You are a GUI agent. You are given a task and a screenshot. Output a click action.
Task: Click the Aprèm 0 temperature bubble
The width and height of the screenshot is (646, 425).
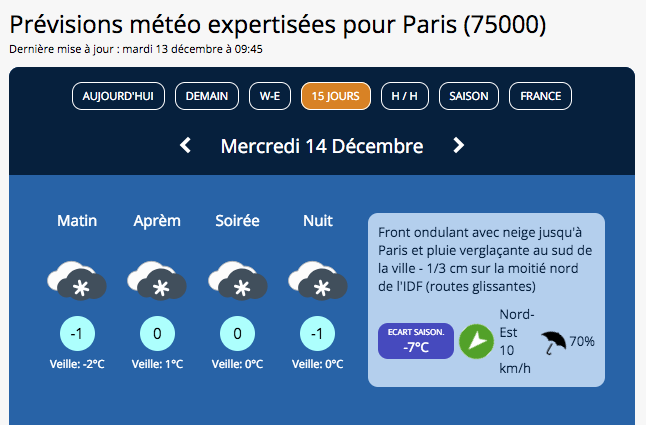click(157, 333)
